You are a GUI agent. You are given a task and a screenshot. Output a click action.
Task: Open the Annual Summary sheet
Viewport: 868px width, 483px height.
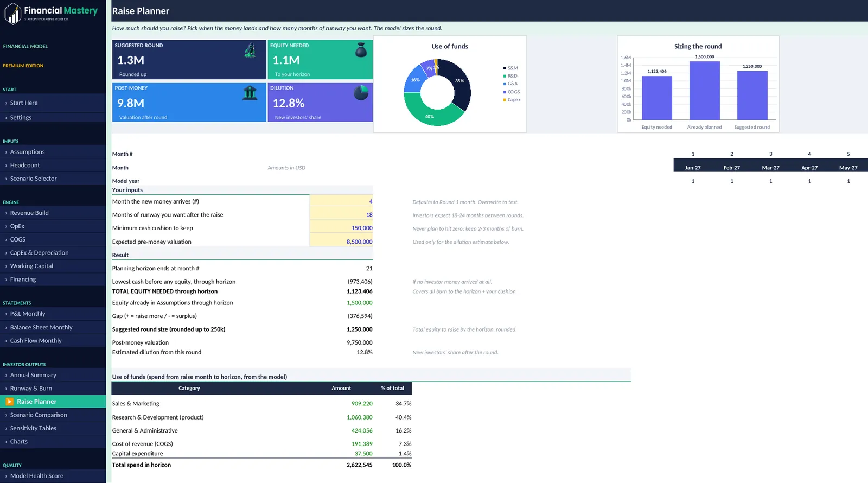tap(53, 375)
